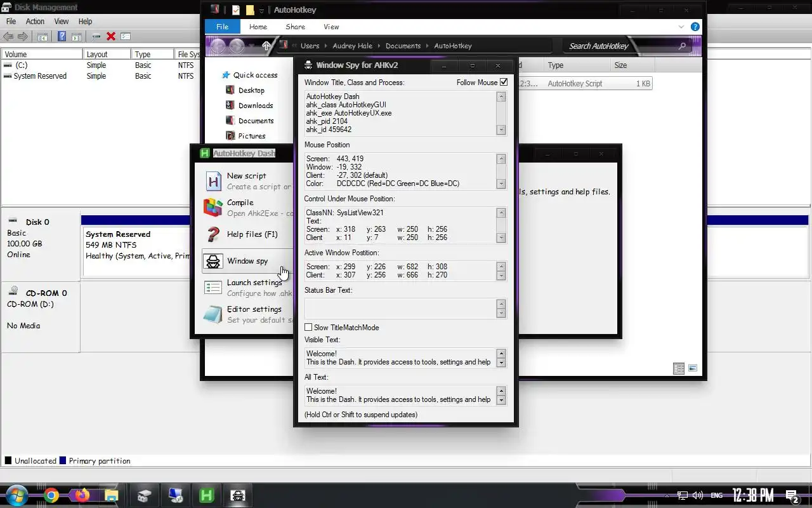
Task: Click the ENG language indicator in the tray
Action: tap(716, 495)
